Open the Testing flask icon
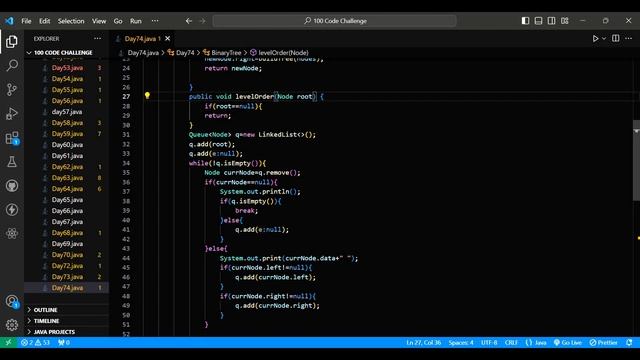The height and width of the screenshot is (360, 640). pyautogui.click(x=12, y=162)
